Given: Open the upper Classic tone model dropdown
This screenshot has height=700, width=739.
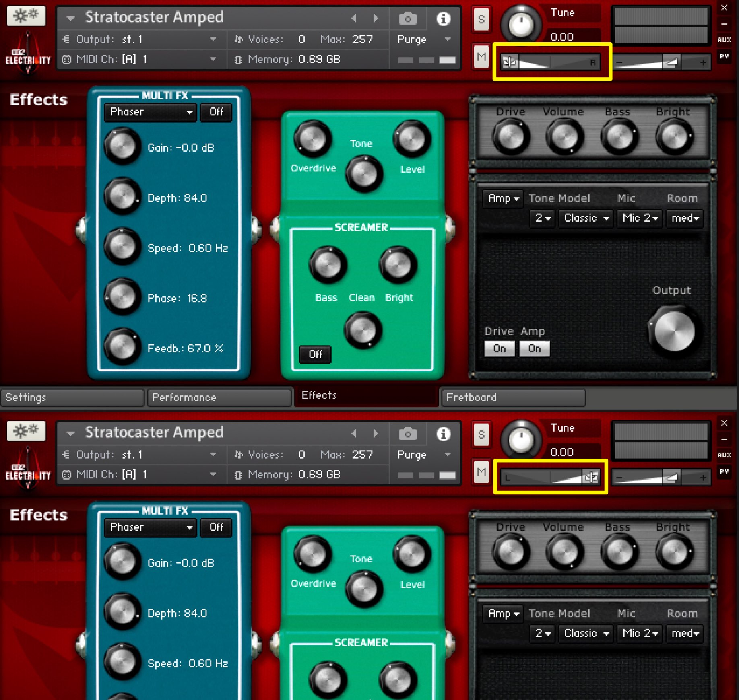Looking at the screenshot, I should click(x=586, y=218).
